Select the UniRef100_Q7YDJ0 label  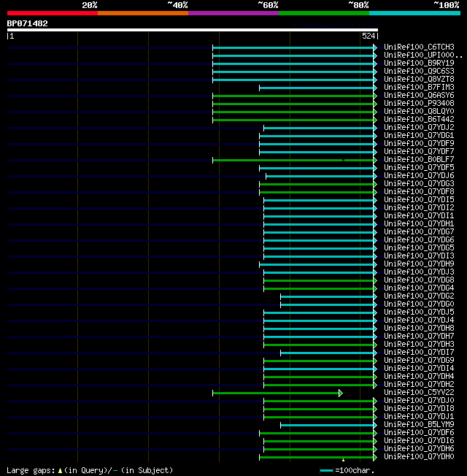click(x=419, y=400)
